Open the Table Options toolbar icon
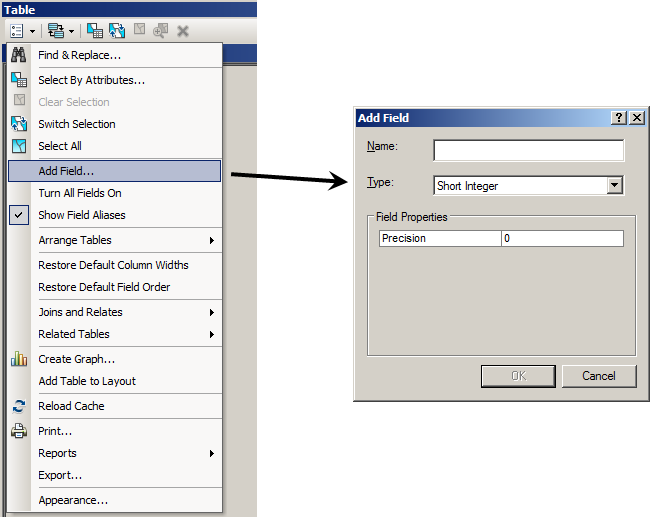Image resolution: width=651 pixels, height=517 pixels. [17, 31]
